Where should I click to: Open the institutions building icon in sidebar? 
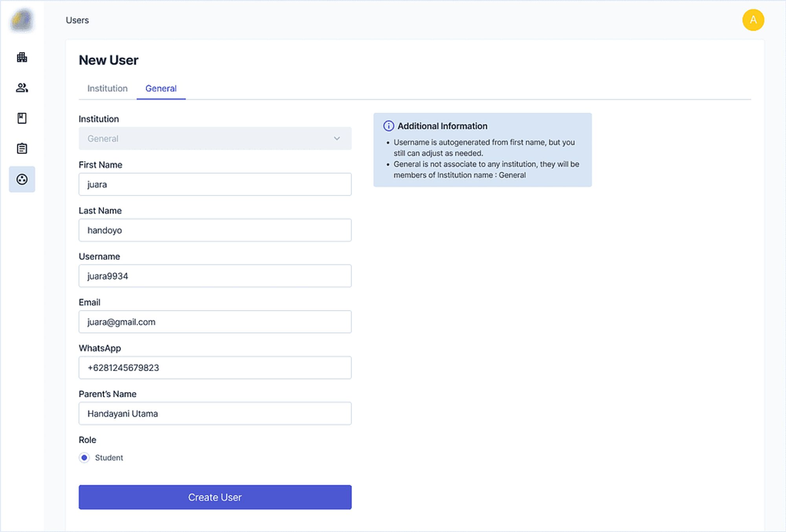tap(22, 57)
